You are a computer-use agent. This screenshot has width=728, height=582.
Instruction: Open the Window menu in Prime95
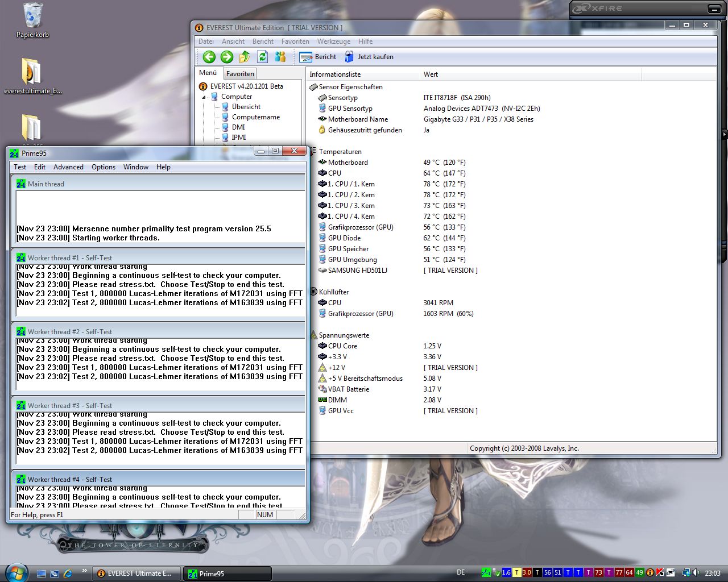click(136, 167)
